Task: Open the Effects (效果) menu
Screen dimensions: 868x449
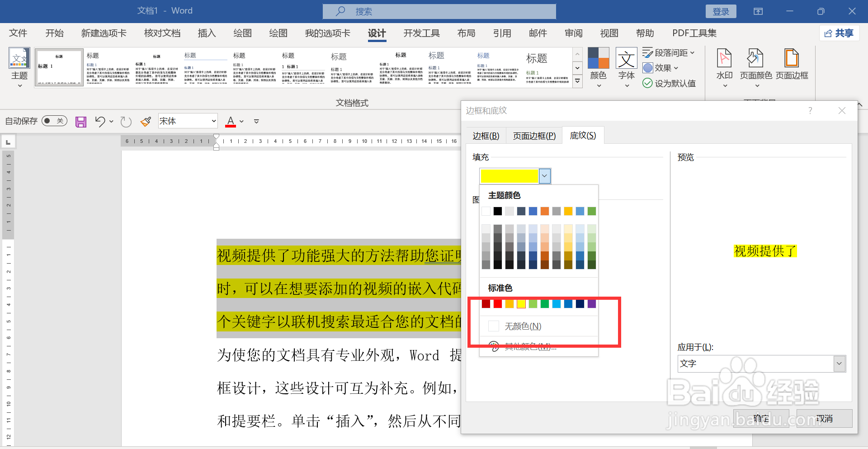Action: 660,68
